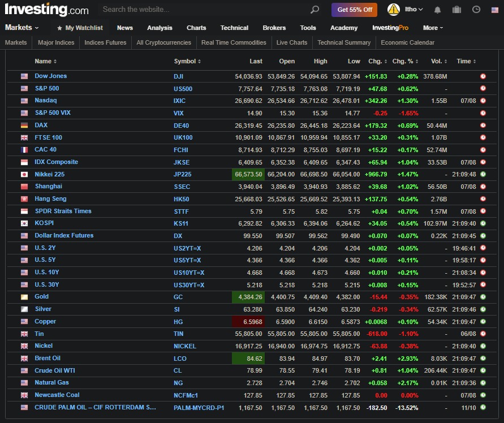Switch to Real Time Commodities sub-tab

[x=234, y=42]
